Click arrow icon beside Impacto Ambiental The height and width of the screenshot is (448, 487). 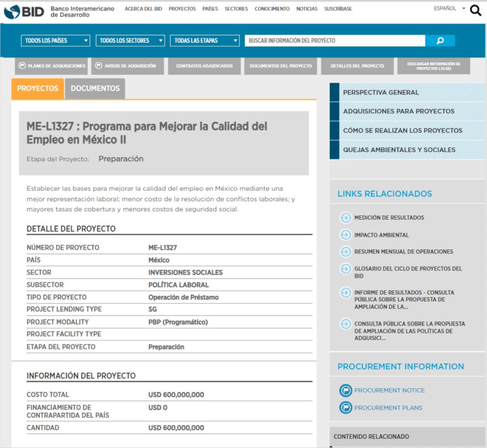point(345,235)
